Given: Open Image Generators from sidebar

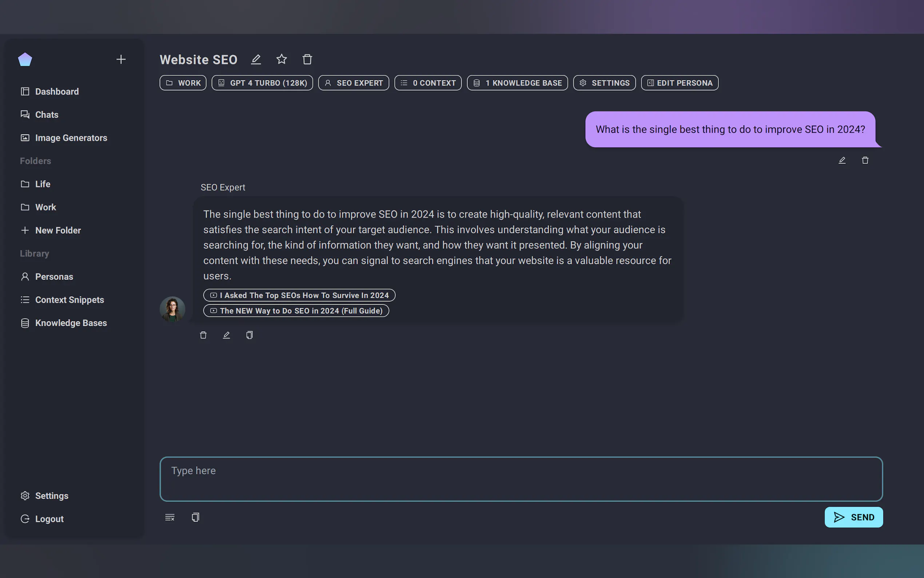Looking at the screenshot, I should (71, 138).
